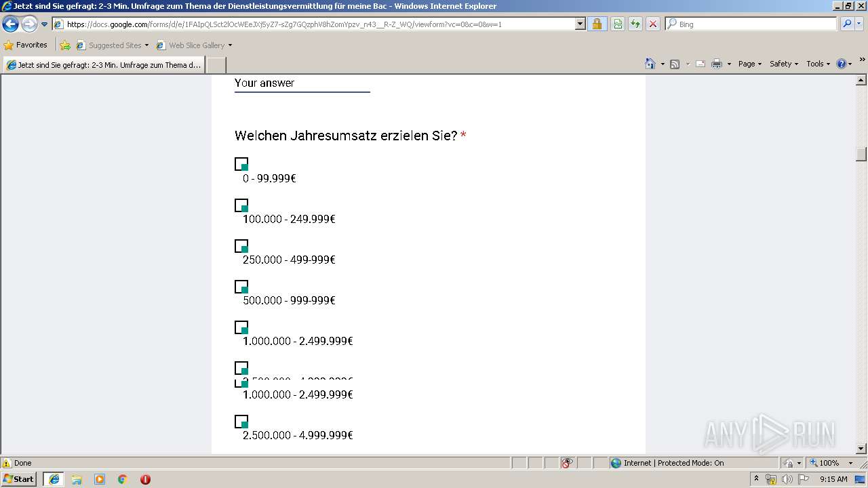Tick the 250.000 - 499-999€ checkbox

click(241, 245)
